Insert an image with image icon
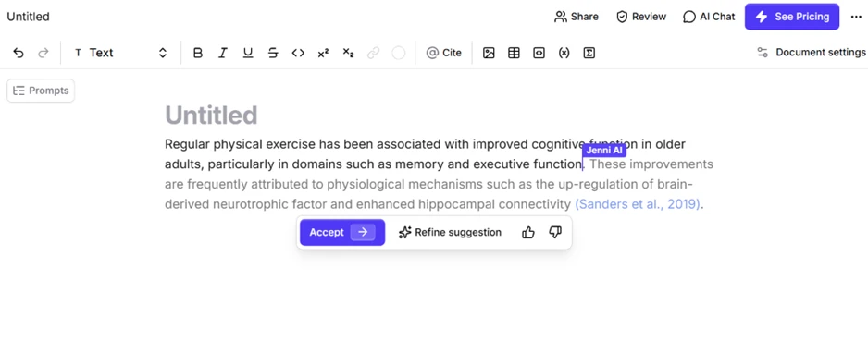The height and width of the screenshot is (341, 868). click(x=489, y=53)
